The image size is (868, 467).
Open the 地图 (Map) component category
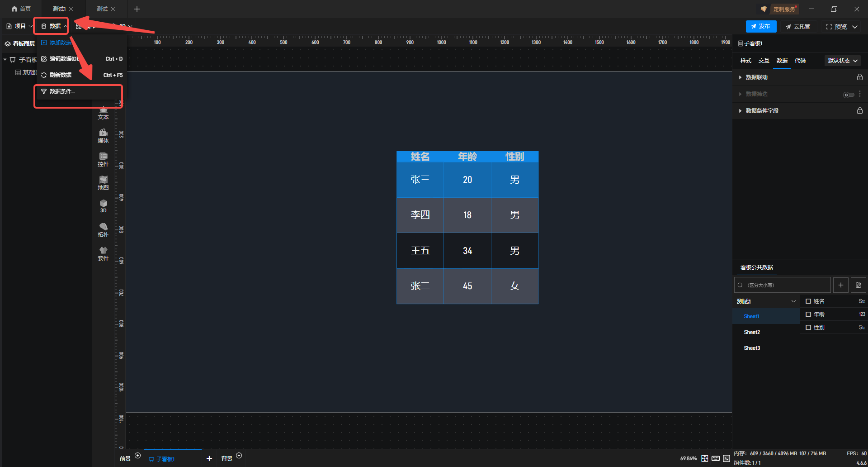click(103, 182)
